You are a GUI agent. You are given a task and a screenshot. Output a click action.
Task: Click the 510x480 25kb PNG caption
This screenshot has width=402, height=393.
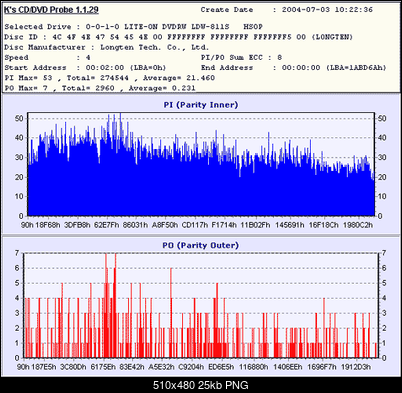click(x=201, y=385)
